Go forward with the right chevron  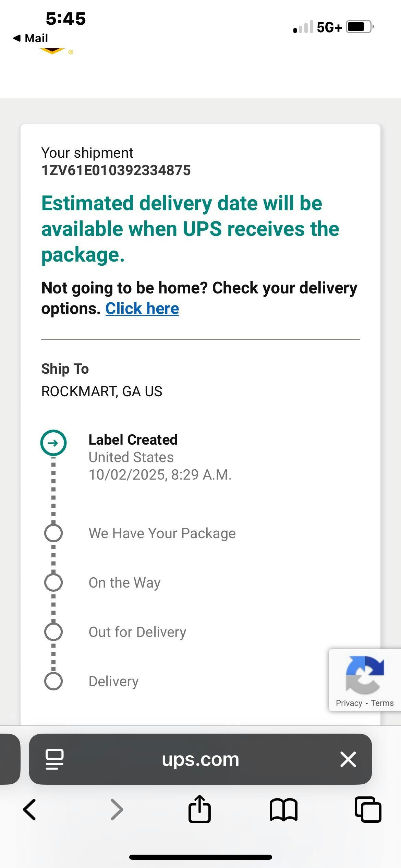click(117, 810)
